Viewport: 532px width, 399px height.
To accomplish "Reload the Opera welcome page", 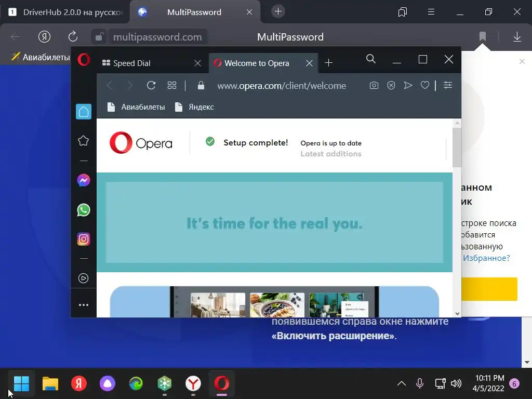I will [151, 85].
